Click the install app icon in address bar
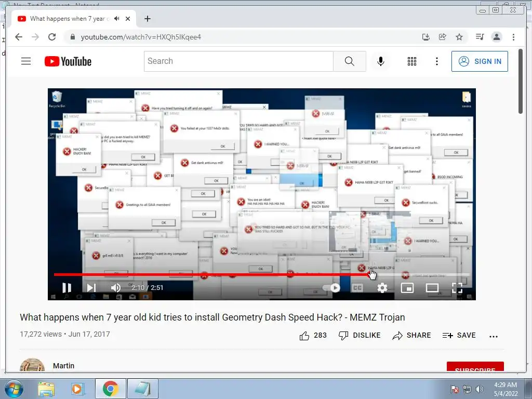 (x=426, y=37)
